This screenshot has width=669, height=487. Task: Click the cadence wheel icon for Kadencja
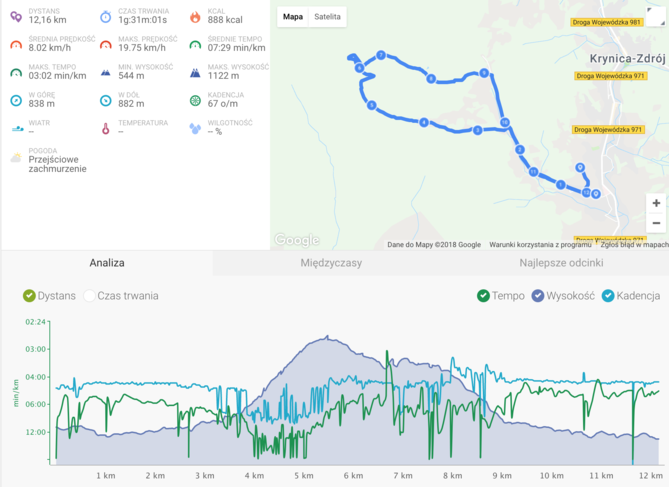tap(195, 101)
